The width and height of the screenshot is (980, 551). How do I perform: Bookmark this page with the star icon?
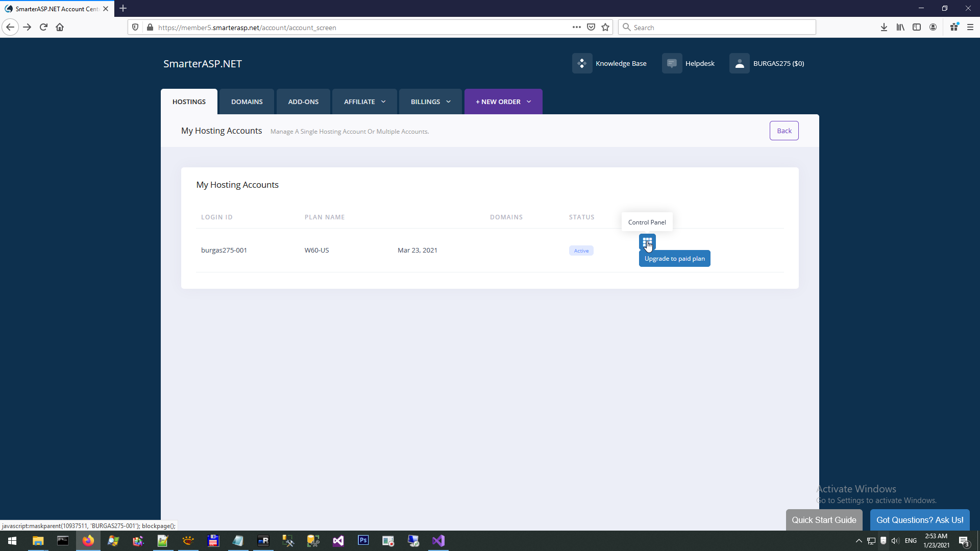click(605, 28)
